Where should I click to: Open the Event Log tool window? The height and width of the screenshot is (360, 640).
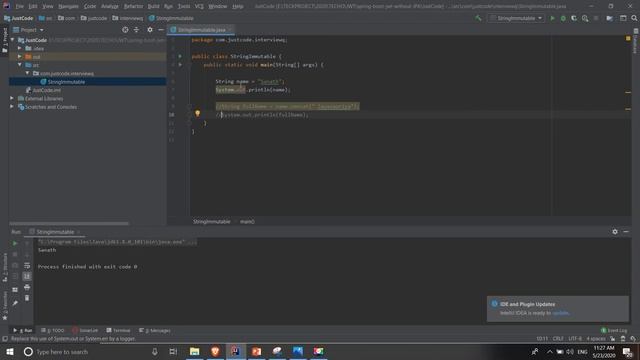pos(613,330)
